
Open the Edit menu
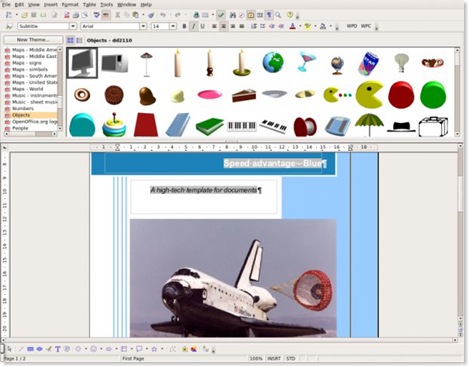click(19, 5)
